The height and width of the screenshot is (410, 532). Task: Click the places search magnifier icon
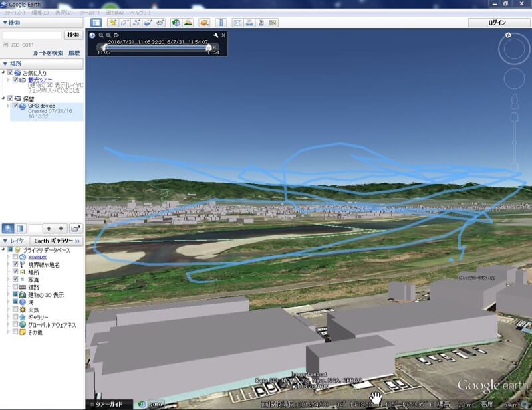[x=8, y=228]
